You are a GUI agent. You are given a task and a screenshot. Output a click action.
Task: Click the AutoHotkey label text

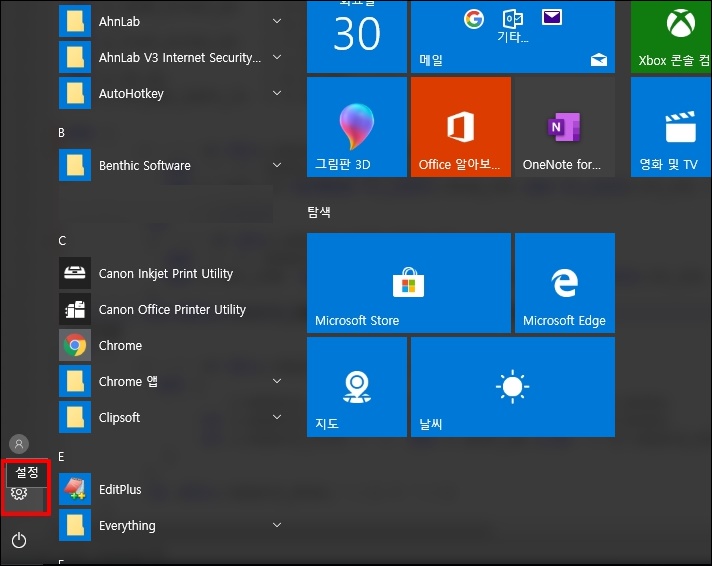click(x=131, y=94)
